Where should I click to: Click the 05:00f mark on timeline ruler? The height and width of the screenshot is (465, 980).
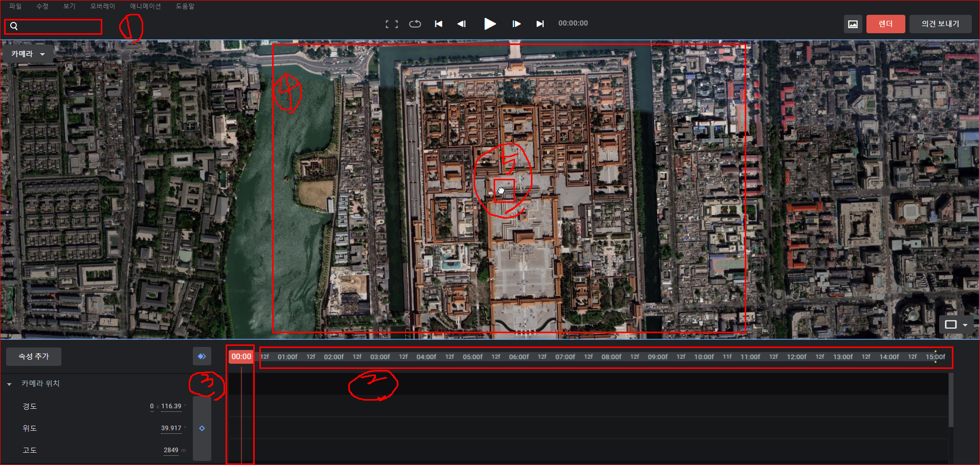(473, 357)
